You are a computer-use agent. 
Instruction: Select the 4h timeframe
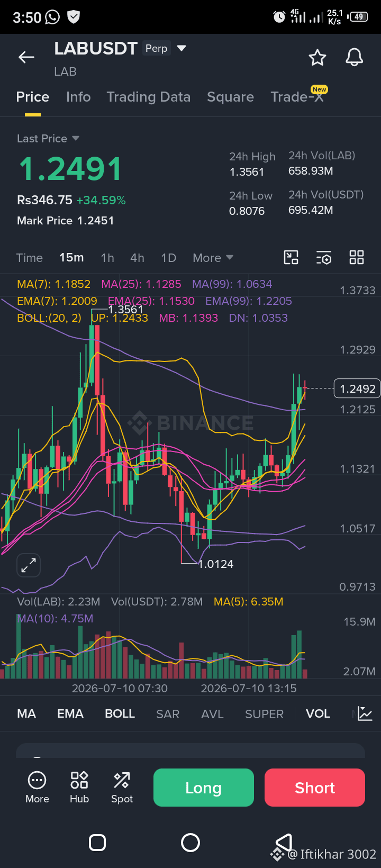(x=137, y=258)
